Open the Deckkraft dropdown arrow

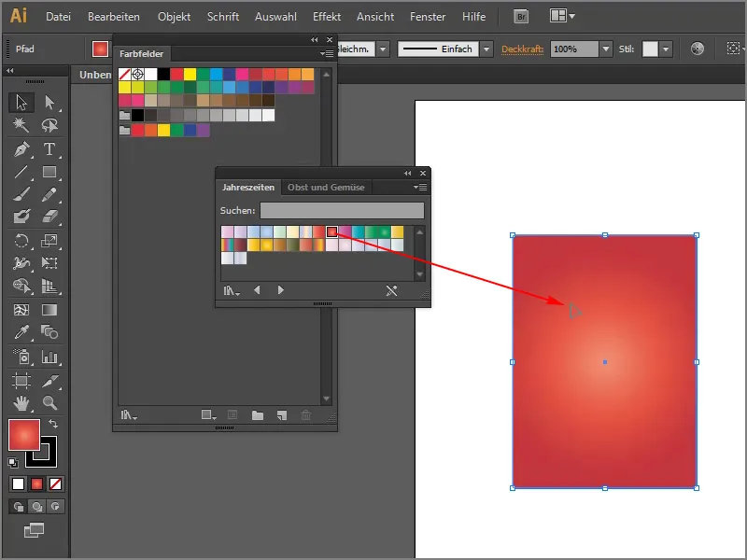click(607, 47)
